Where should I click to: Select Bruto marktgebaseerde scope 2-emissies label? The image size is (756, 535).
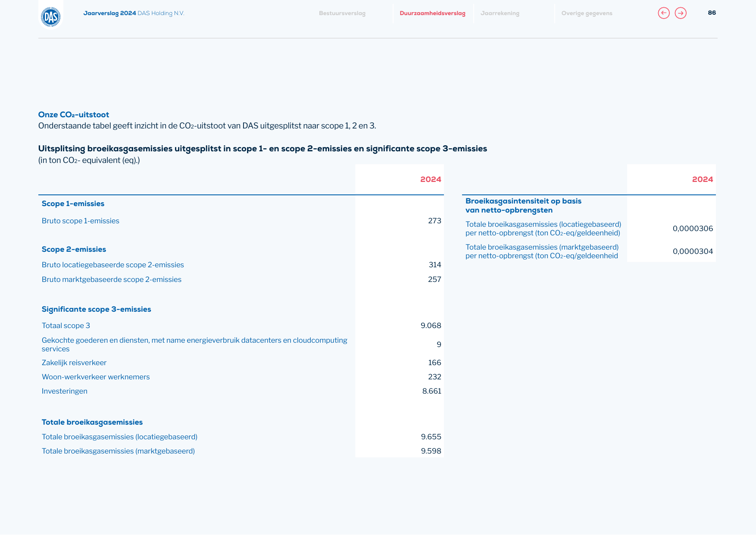112,279
